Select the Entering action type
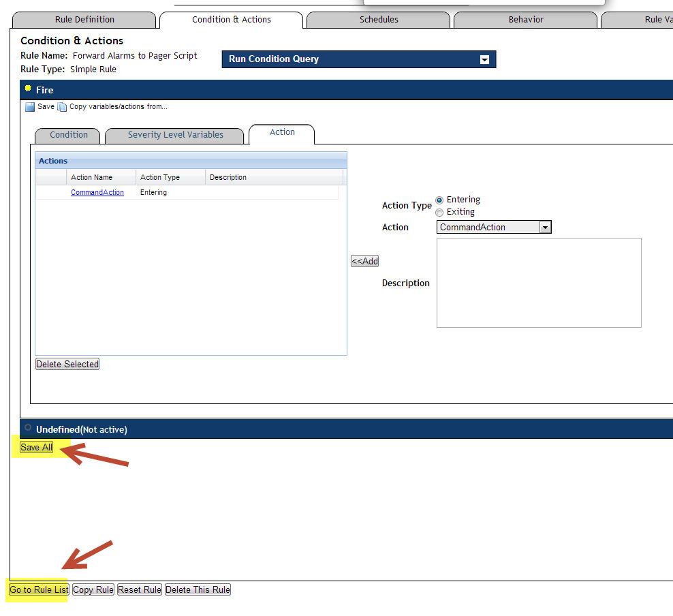 click(439, 200)
